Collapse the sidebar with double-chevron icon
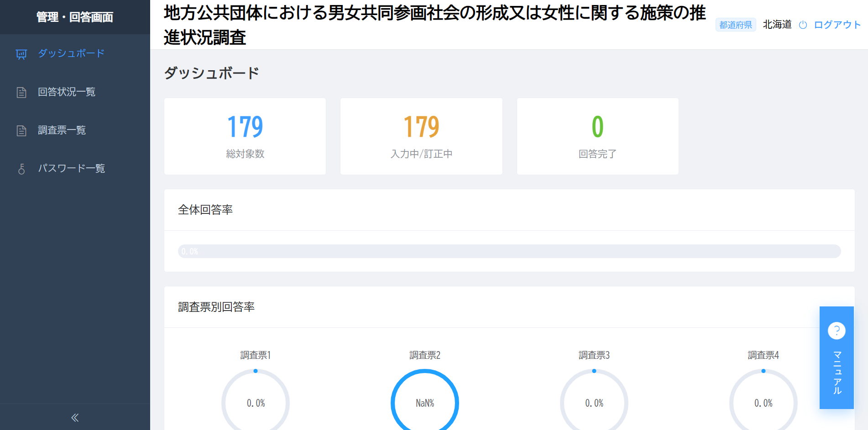 click(75, 418)
